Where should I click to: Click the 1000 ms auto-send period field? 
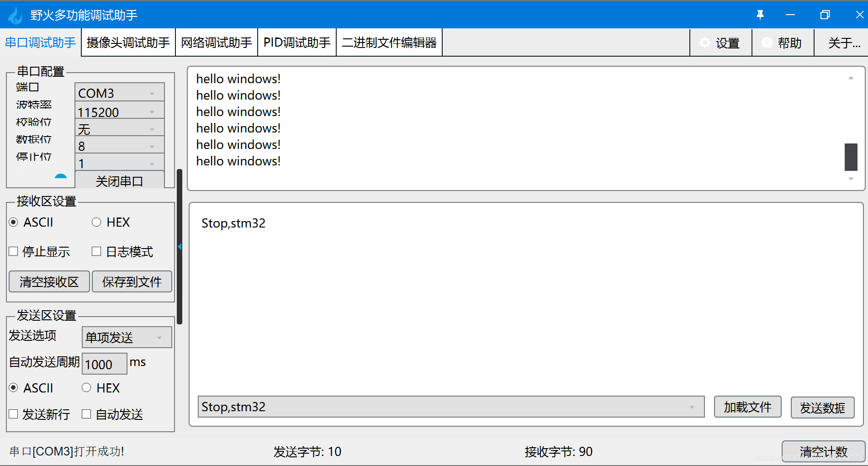[x=105, y=364]
